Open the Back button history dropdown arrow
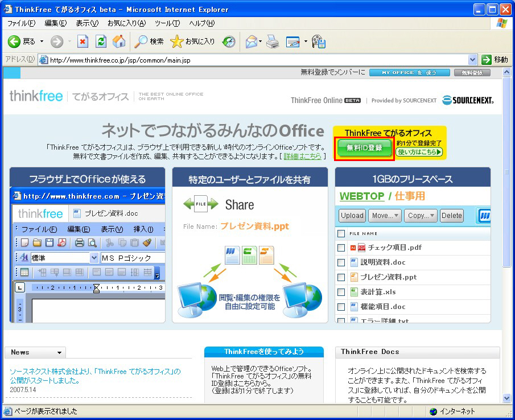This screenshot has height=420, width=515. click(42, 42)
